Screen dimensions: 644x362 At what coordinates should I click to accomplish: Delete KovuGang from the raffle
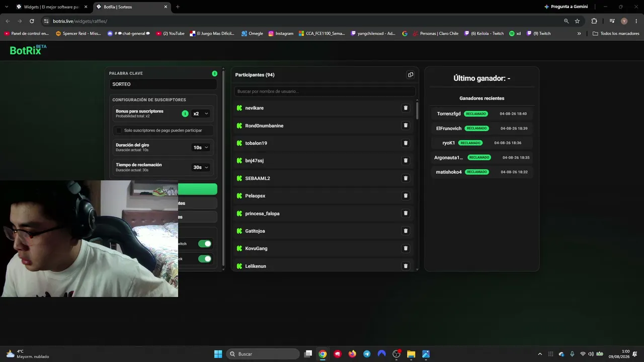pyautogui.click(x=406, y=248)
